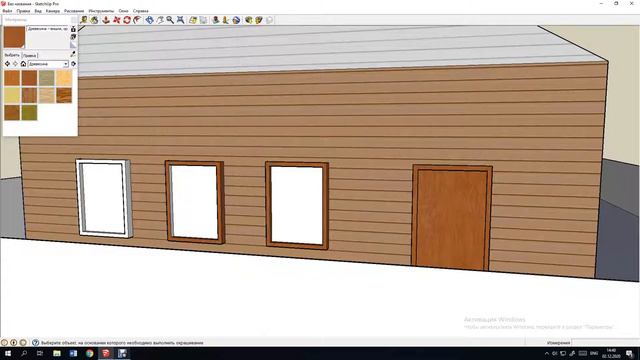Click the Измерения measurements input box
This screenshot has width=640, height=360.
[x=605, y=342]
